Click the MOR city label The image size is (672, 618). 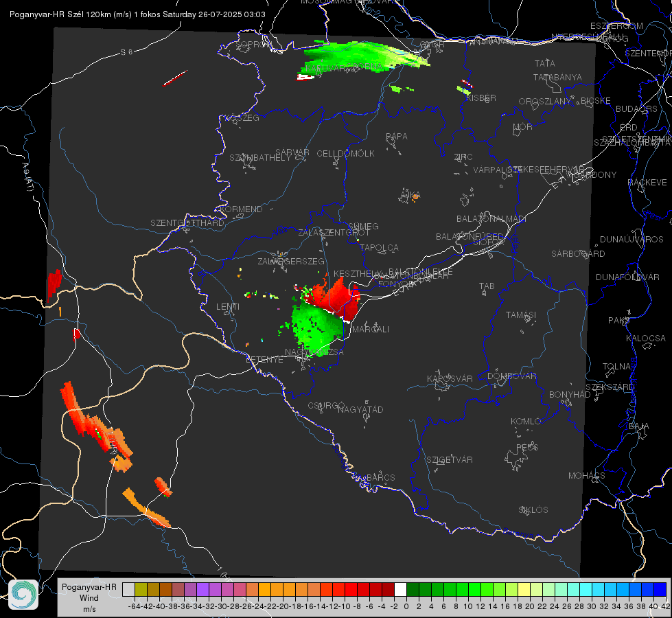point(523,127)
